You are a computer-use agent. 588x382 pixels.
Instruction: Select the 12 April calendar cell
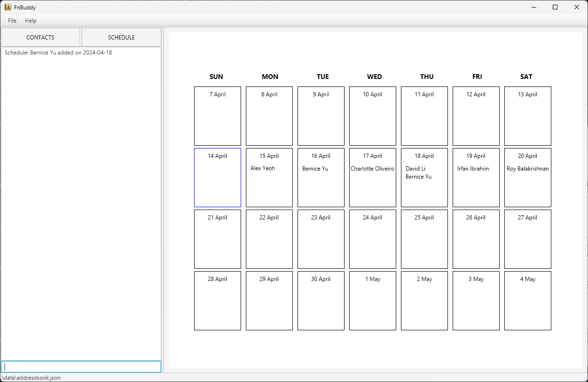[476, 116]
